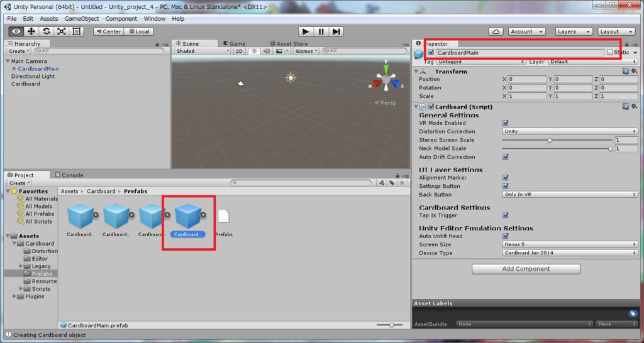Expand the Legacy folder
This screenshot has height=343, width=644.
21,266
